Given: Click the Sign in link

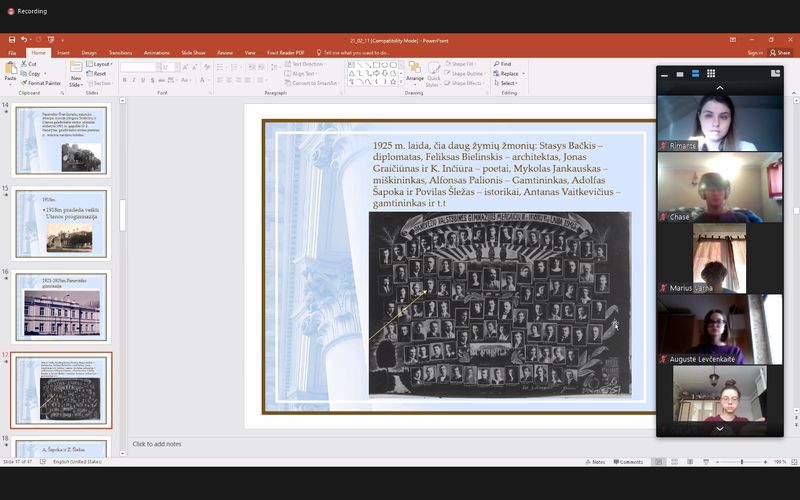Looking at the screenshot, I should coord(754,52).
